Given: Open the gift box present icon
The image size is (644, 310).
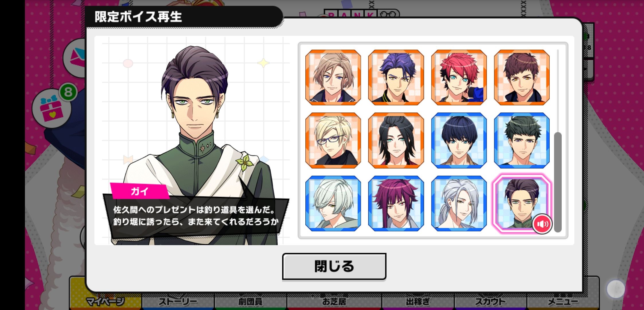Looking at the screenshot, I should pos(52,108).
